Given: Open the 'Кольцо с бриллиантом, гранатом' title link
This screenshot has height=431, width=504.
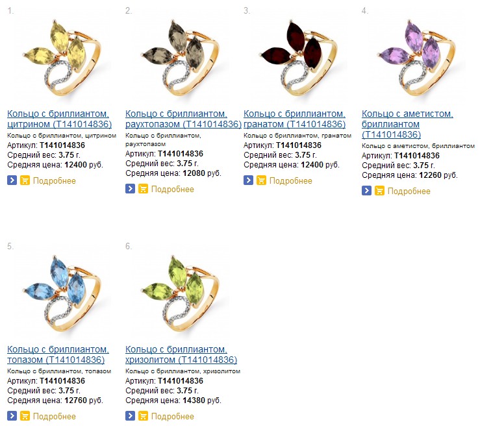Looking at the screenshot, I should [x=294, y=119].
